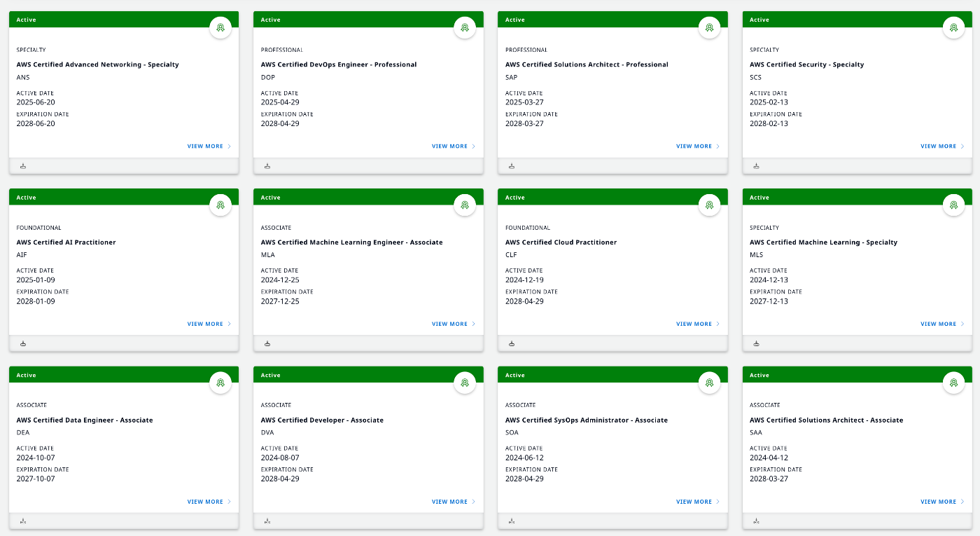
Task: Click the DEA exam code text
Action: click(x=23, y=432)
